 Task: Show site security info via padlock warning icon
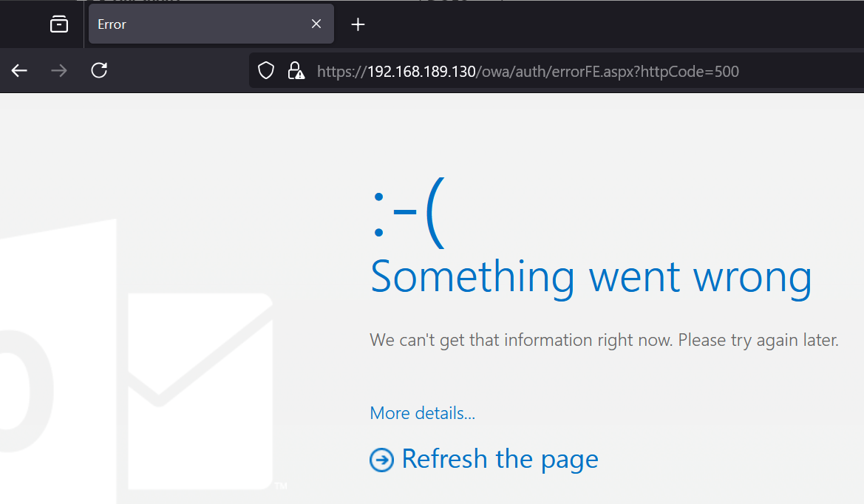pos(296,71)
